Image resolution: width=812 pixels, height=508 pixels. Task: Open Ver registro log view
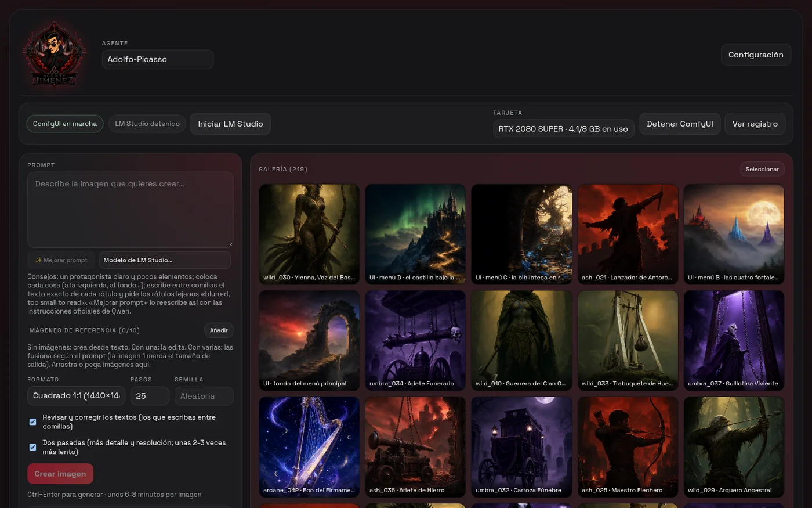click(x=755, y=124)
